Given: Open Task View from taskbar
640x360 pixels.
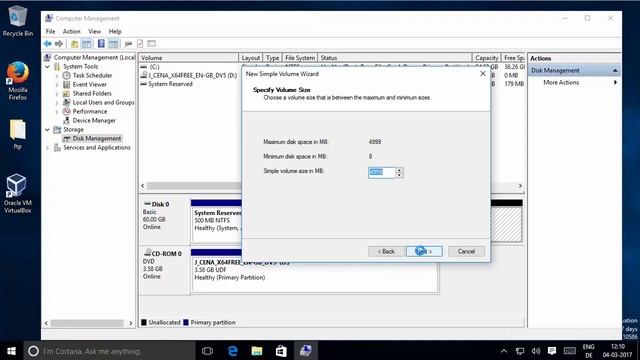Looking at the screenshot, I should (207, 351).
